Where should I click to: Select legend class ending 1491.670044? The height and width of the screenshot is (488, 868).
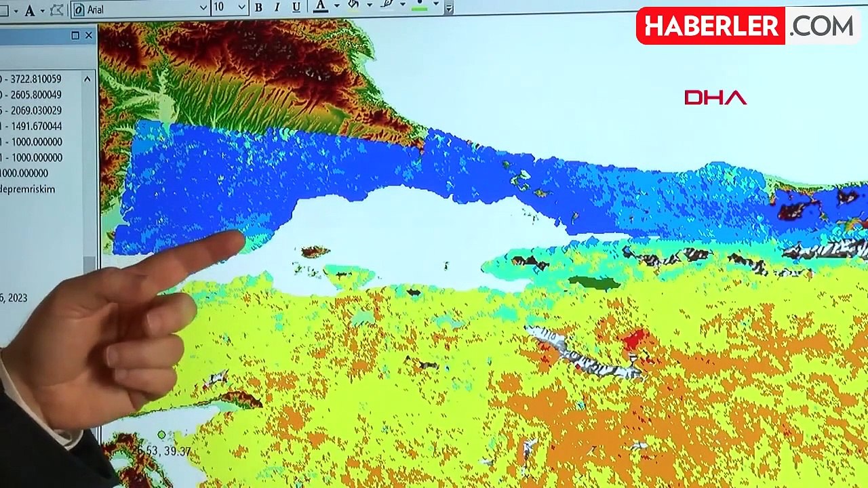(32, 126)
